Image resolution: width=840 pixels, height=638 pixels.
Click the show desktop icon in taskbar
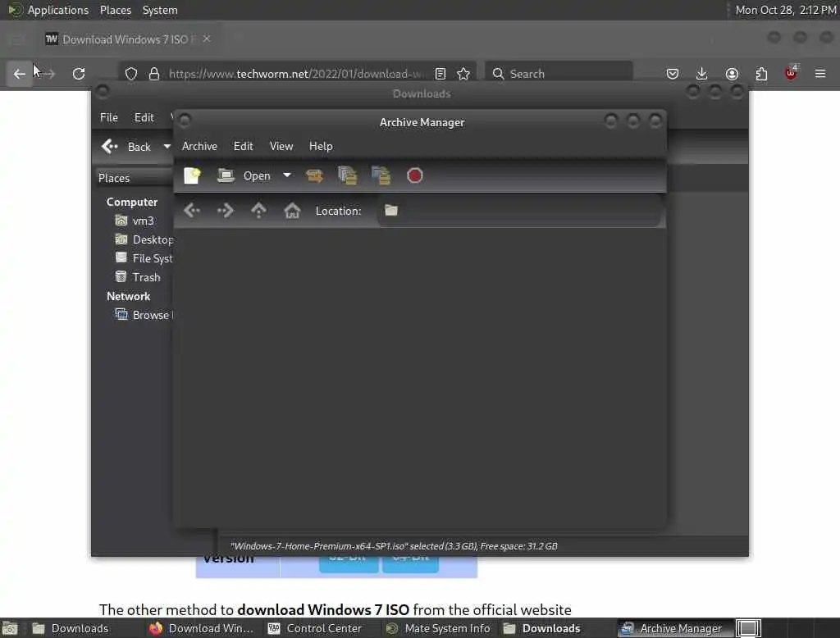click(10, 628)
